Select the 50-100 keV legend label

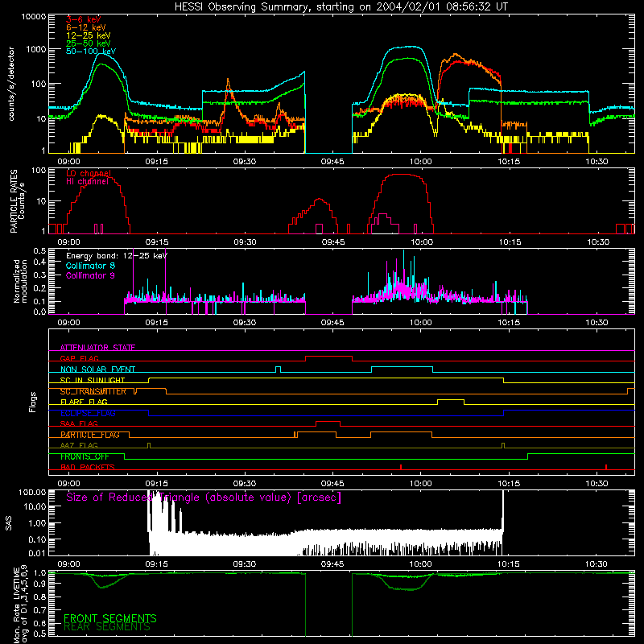[91, 52]
